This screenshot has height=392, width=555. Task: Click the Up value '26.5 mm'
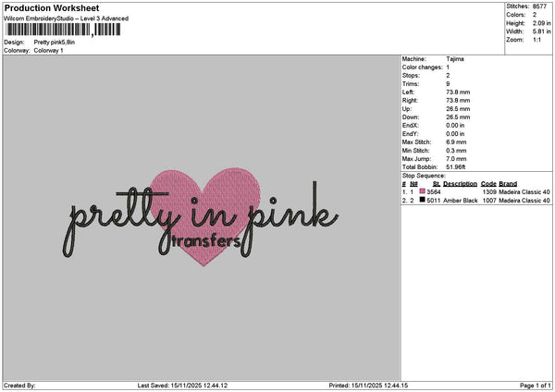458,109
